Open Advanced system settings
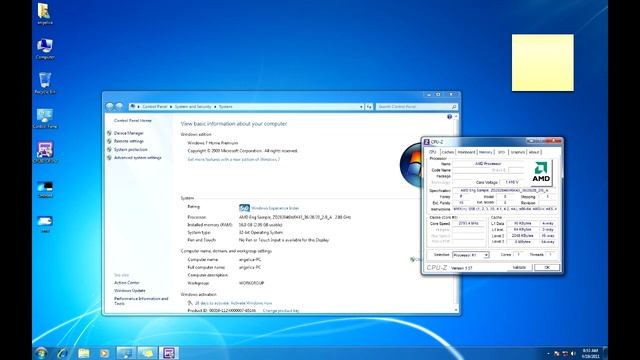Image resolution: width=640 pixels, height=360 pixels. click(x=138, y=158)
